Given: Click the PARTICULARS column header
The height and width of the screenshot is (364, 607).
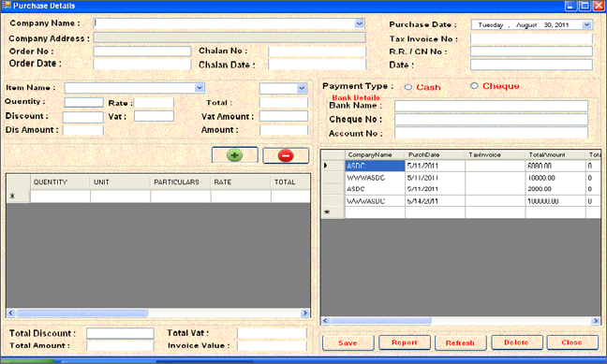Looking at the screenshot, I should 181,182.
